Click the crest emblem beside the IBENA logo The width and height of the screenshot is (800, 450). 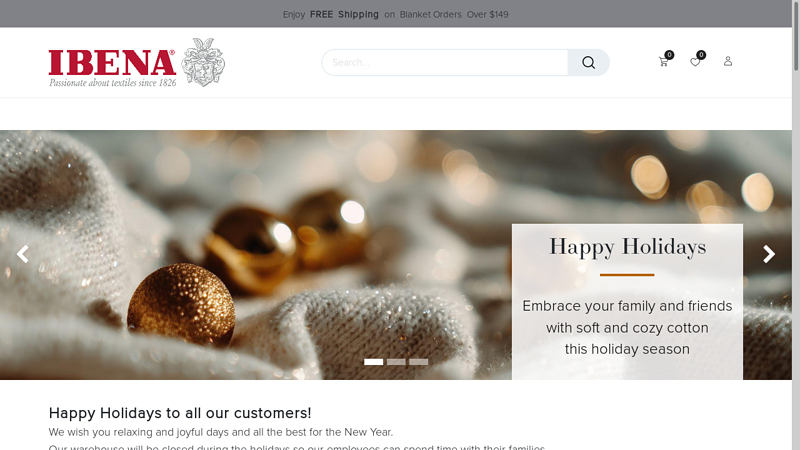point(203,62)
